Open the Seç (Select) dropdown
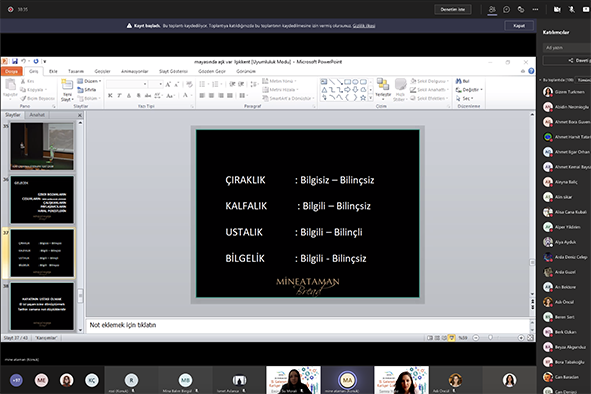Viewport: 591px width, 394px height. point(465,98)
